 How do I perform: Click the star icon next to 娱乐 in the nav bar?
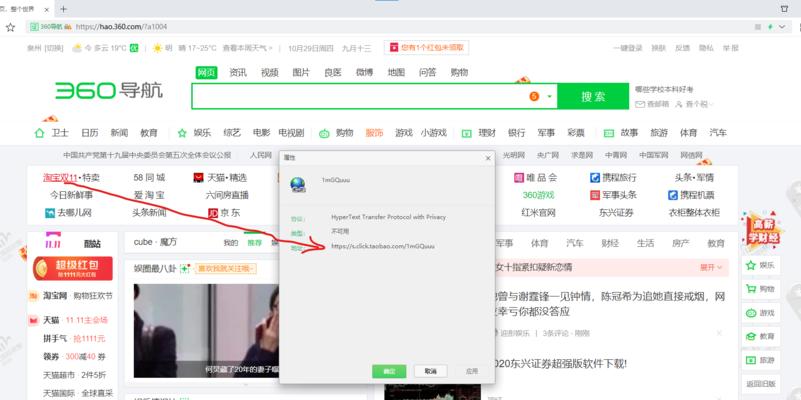pyautogui.click(x=182, y=133)
